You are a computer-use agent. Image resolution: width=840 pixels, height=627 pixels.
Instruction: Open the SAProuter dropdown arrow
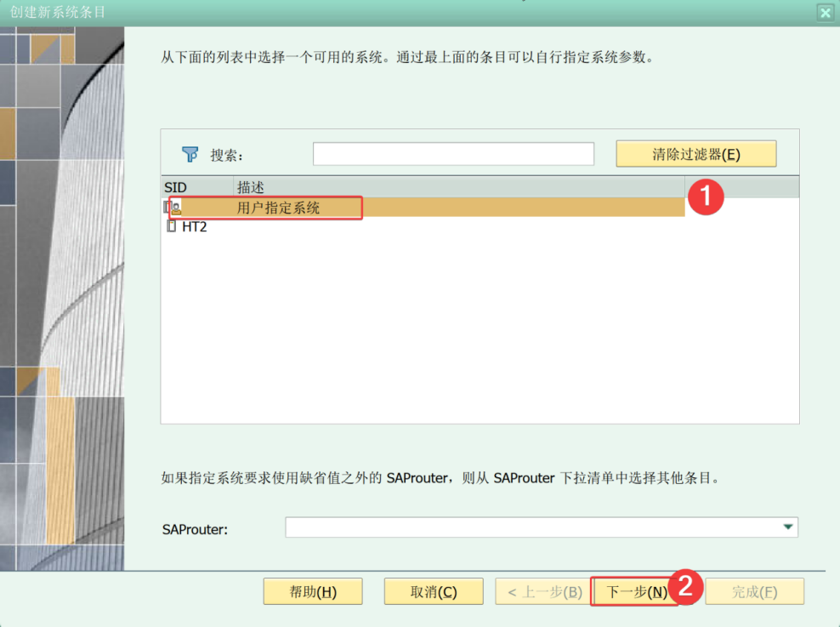coord(787,527)
